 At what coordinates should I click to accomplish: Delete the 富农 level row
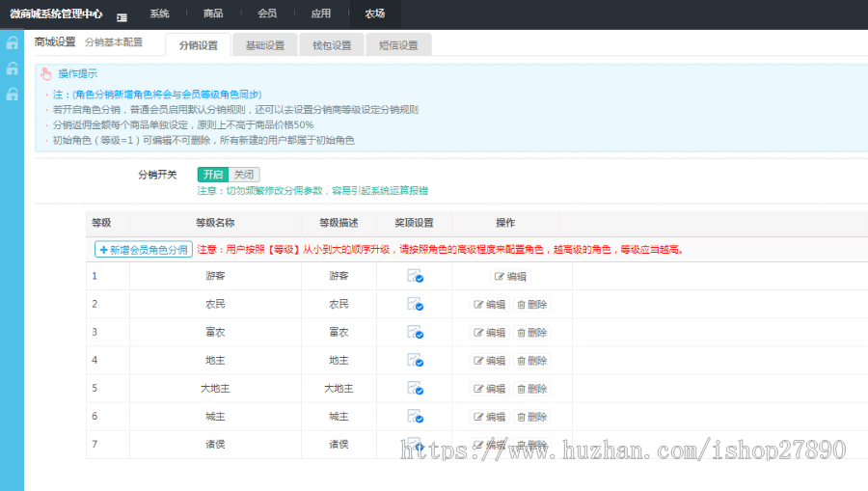coord(532,333)
